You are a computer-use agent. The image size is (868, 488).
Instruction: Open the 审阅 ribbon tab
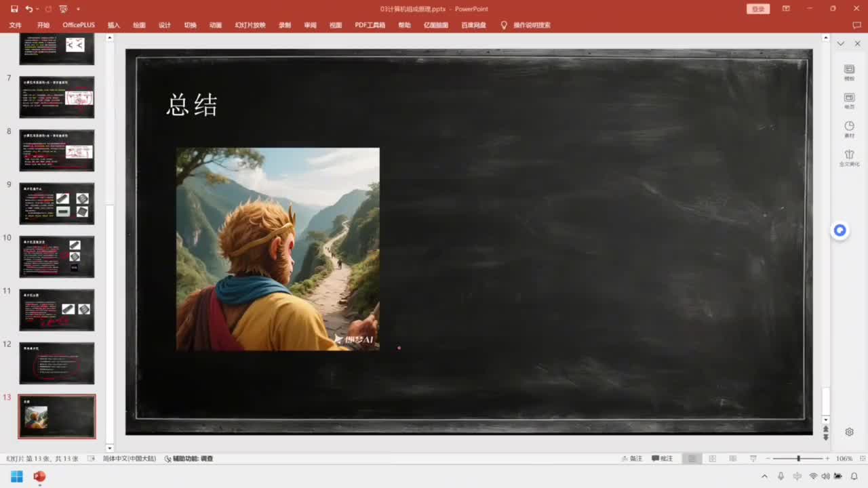coord(310,25)
